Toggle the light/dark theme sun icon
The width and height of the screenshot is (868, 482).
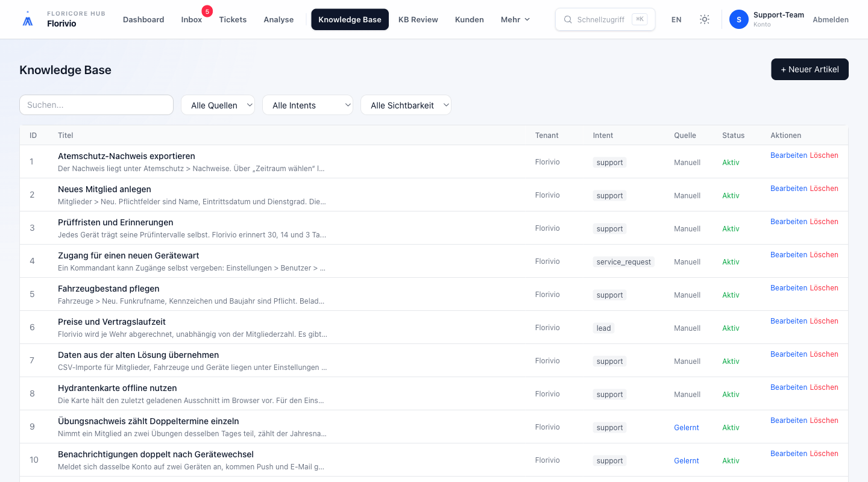704,19
